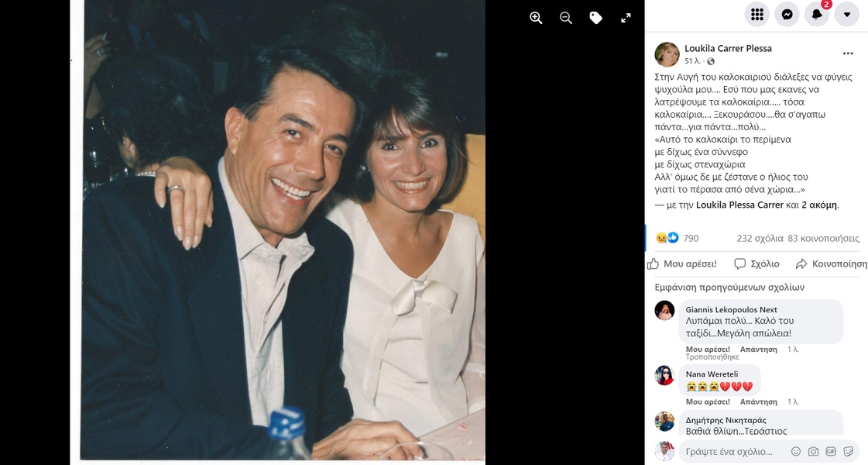868x465 pixels.
Task: Attach a photo to the comment
Action: click(813, 451)
